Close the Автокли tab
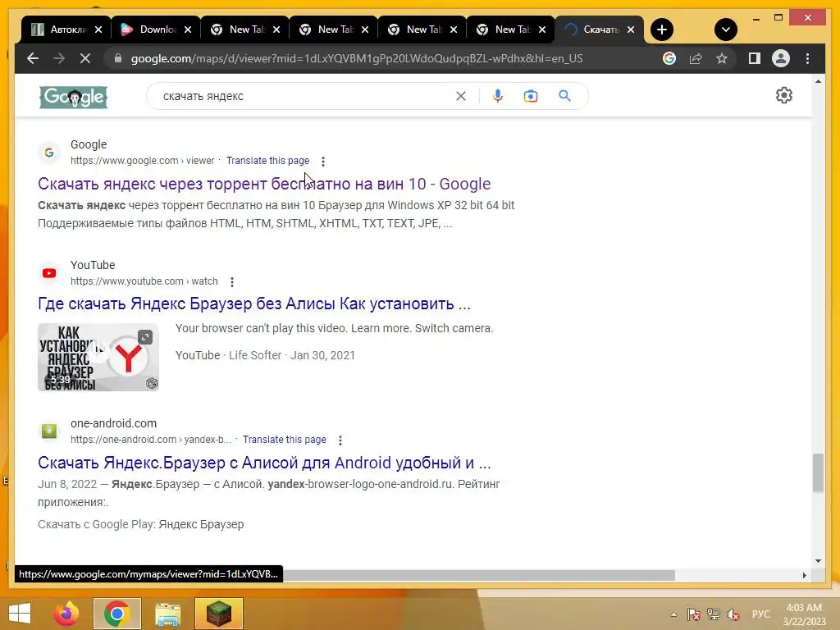Screen dimensions: 840x630 tap(98, 30)
